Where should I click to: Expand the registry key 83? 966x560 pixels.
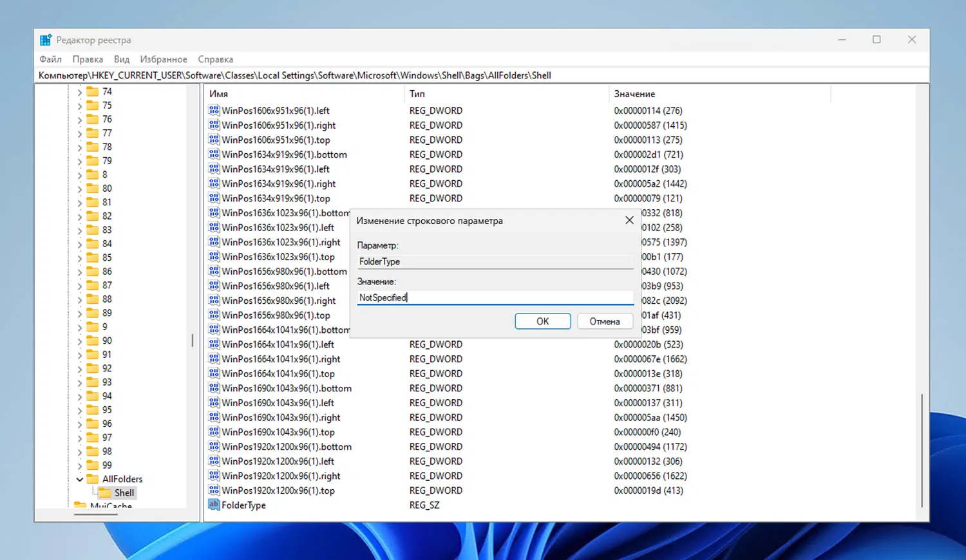(x=80, y=230)
